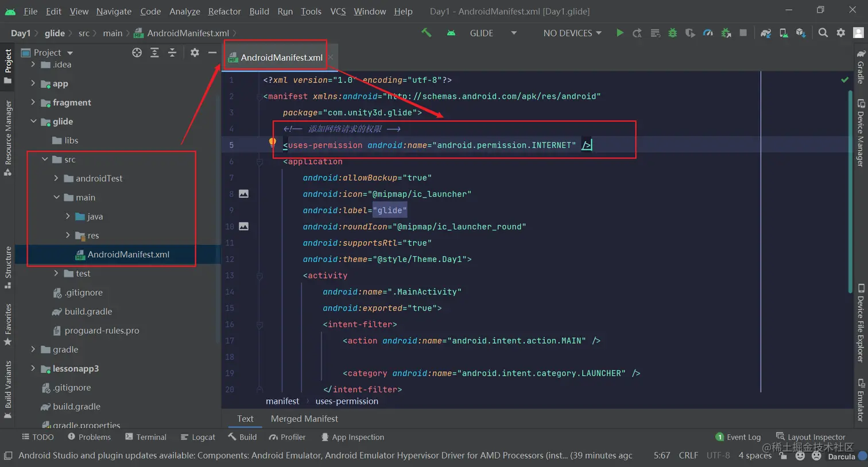Open the Emulator side panel
868x467 pixels.
(x=861, y=400)
